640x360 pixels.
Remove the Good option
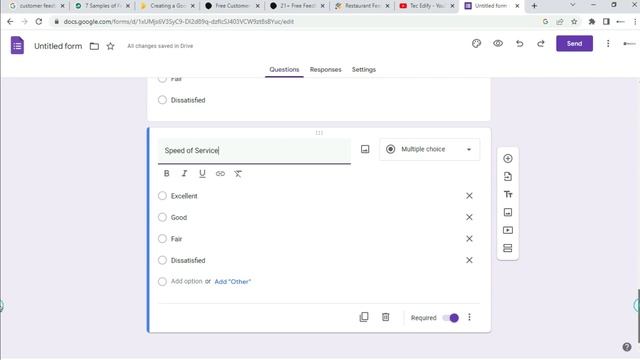(469, 217)
